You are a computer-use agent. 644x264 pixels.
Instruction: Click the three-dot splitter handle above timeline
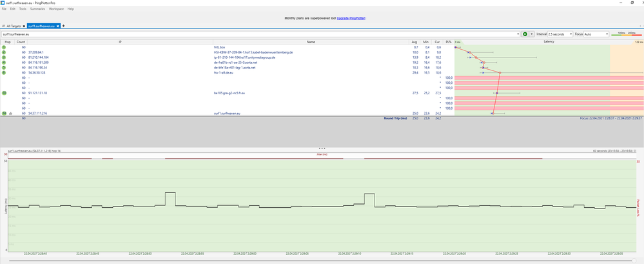click(x=322, y=148)
